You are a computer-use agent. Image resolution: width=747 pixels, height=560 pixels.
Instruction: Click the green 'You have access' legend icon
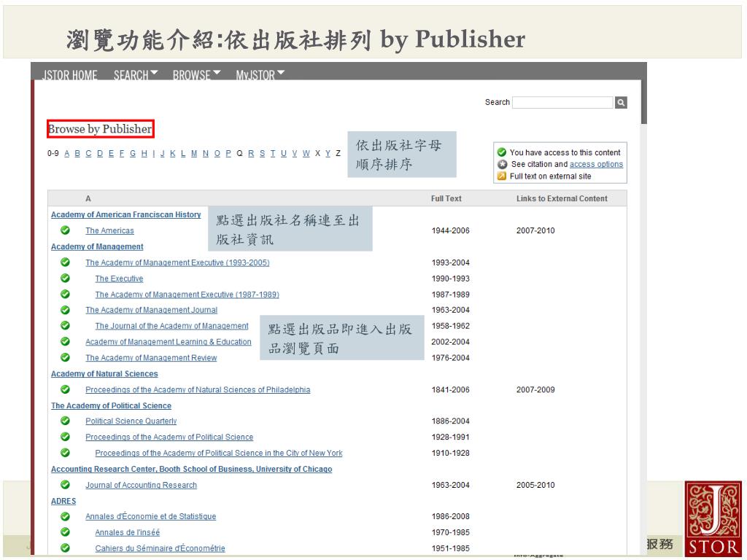tap(502, 152)
